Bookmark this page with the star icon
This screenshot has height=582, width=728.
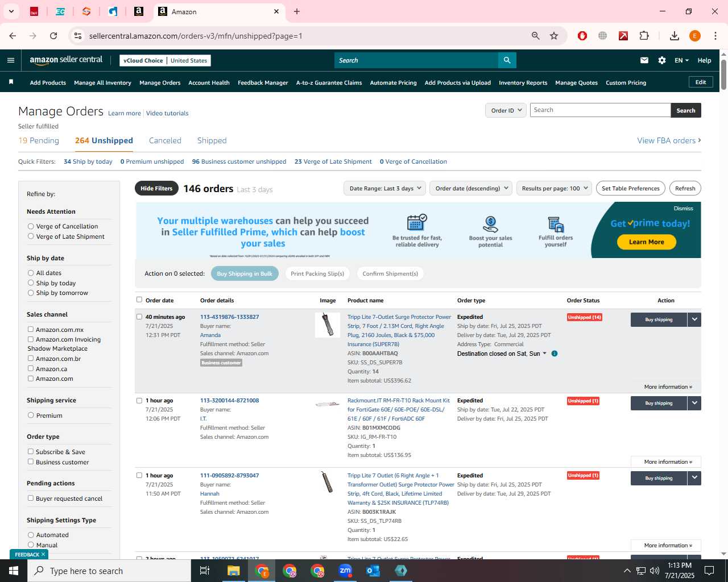pos(554,36)
